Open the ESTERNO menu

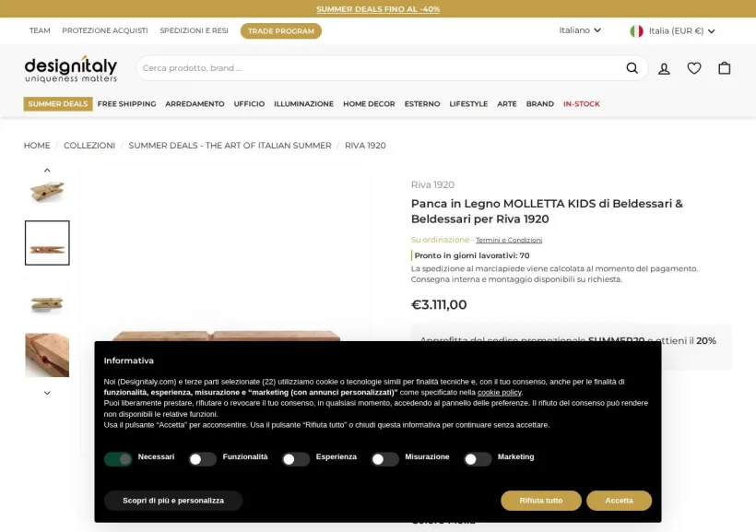(x=422, y=103)
